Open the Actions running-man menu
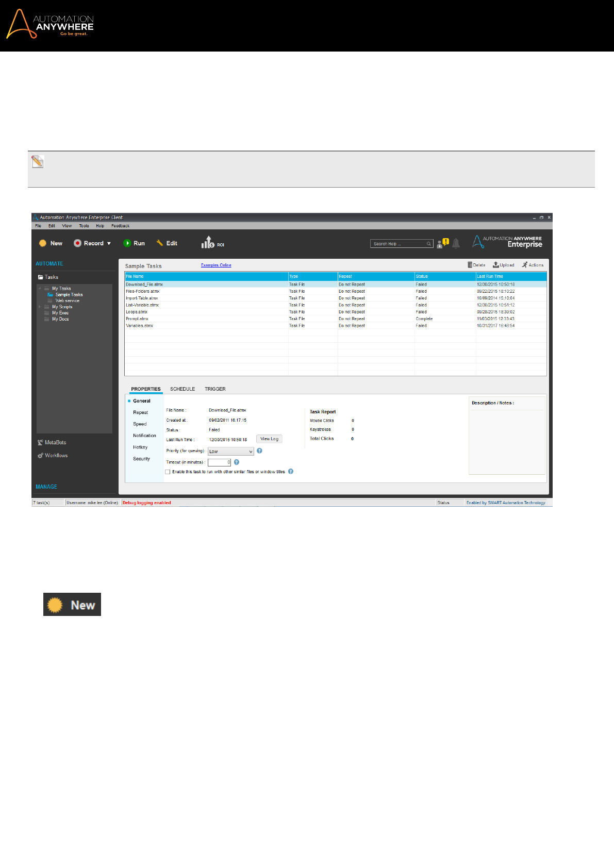 point(533,265)
